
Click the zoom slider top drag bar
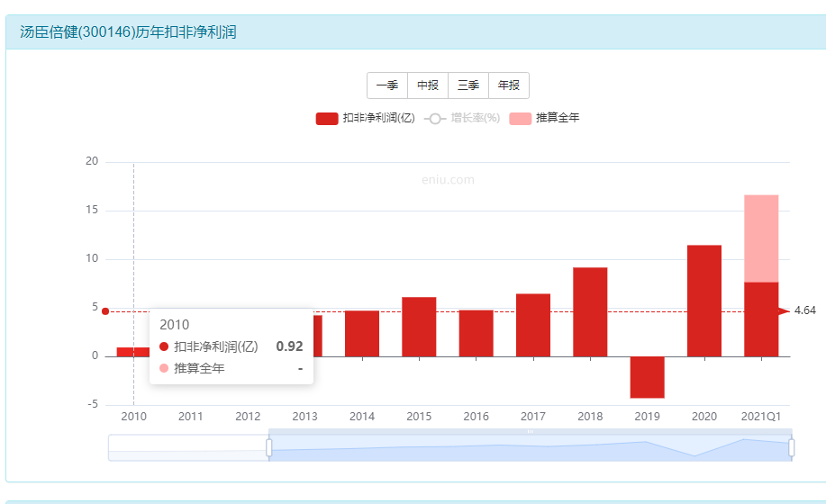[x=530, y=431]
